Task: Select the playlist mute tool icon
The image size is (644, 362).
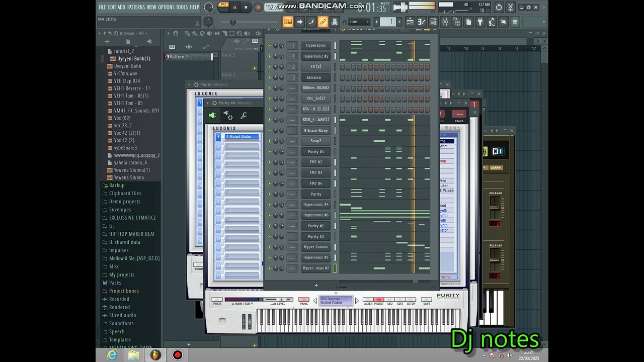Action: tap(210, 33)
